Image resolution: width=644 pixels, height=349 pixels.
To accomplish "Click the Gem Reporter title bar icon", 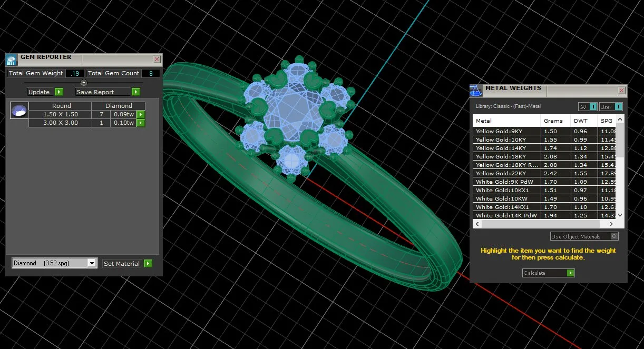I will pyautogui.click(x=11, y=59).
